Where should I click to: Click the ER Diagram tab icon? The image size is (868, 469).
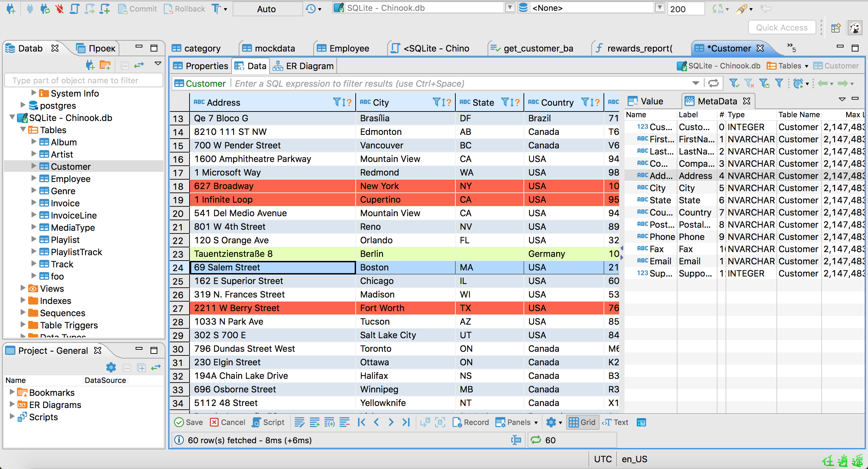pyautogui.click(x=278, y=65)
